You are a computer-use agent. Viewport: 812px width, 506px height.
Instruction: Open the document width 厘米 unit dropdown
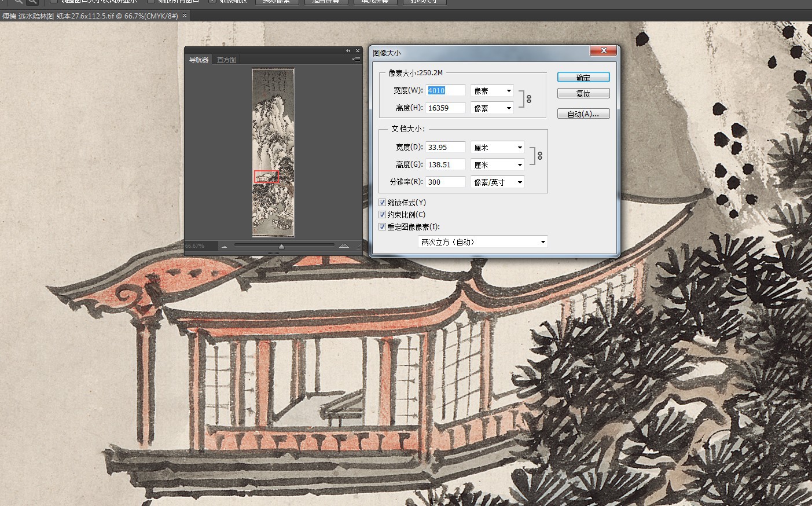coord(498,148)
